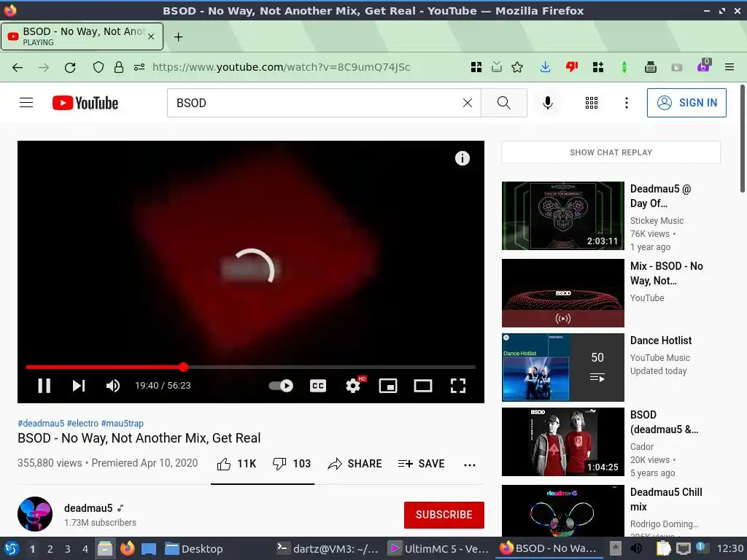The height and width of the screenshot is (560, 747).
Task: Click the URL address bar
Action: [x=281, y=67]
